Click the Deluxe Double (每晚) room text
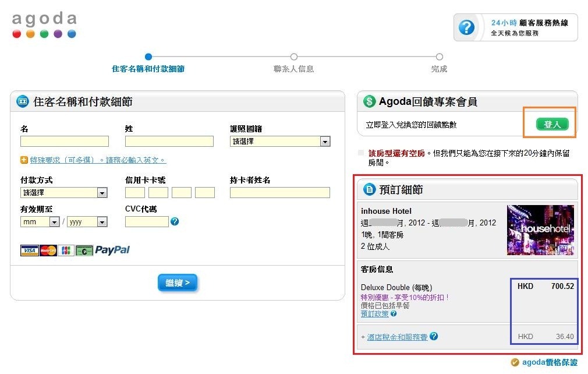 tap(396, 288)
